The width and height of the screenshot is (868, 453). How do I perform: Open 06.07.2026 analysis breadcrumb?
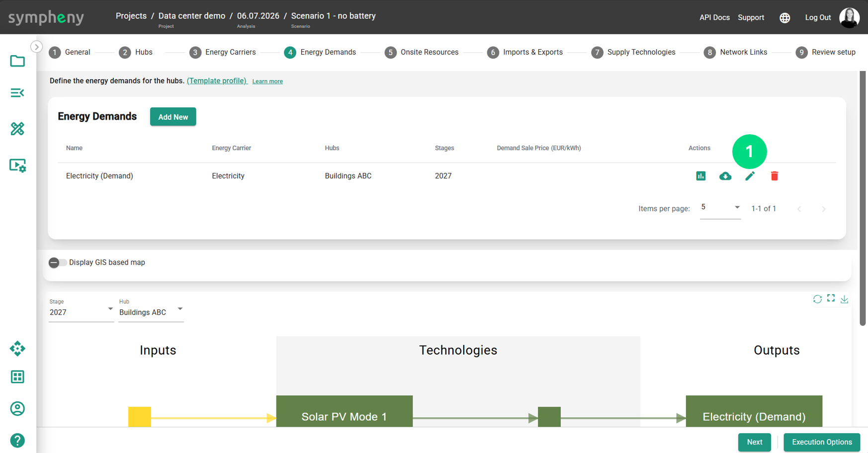[258, 16]
